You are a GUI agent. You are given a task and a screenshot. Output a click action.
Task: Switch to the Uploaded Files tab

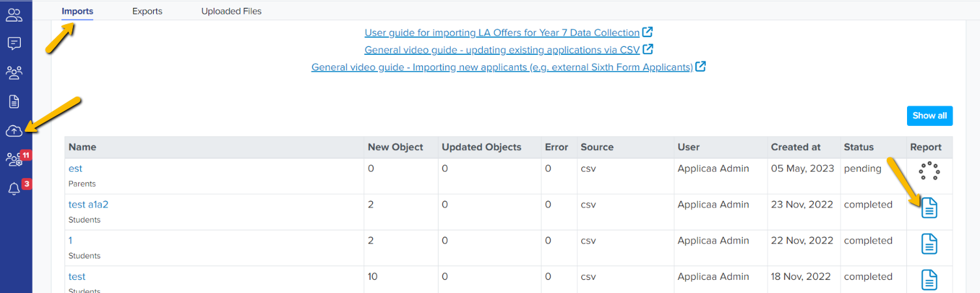pos(231,11)
